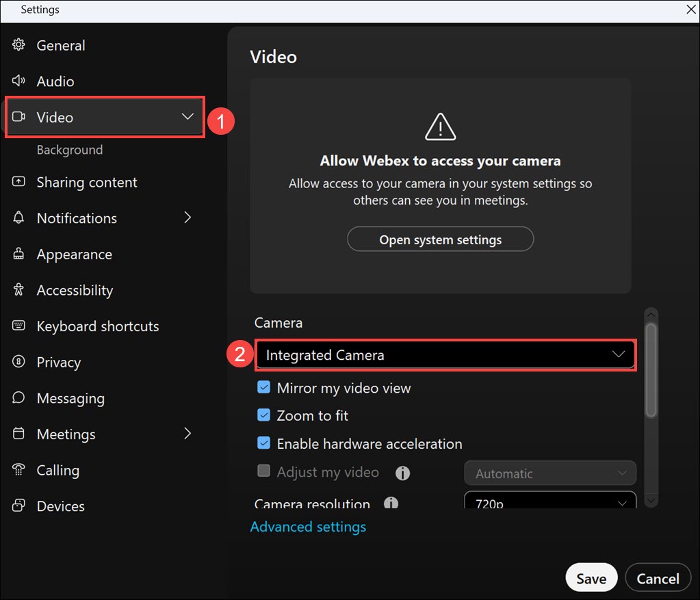The width and height of the screenshot is (700, 600).
Task: Uncheck Mirror my video view
Action: pyautogui.click(x=263, y=388)
